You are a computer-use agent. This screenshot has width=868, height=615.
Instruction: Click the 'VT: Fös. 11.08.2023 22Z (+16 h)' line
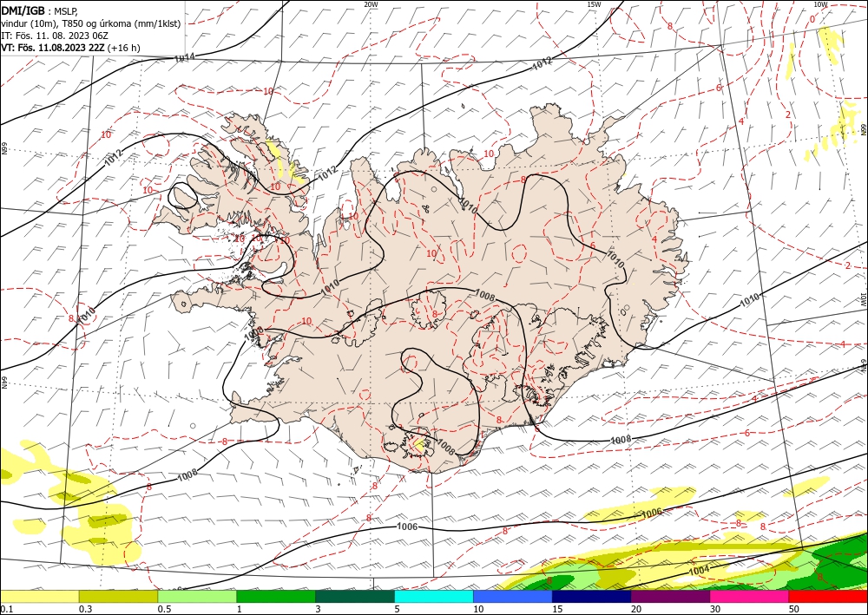click(x=71, y=48)
